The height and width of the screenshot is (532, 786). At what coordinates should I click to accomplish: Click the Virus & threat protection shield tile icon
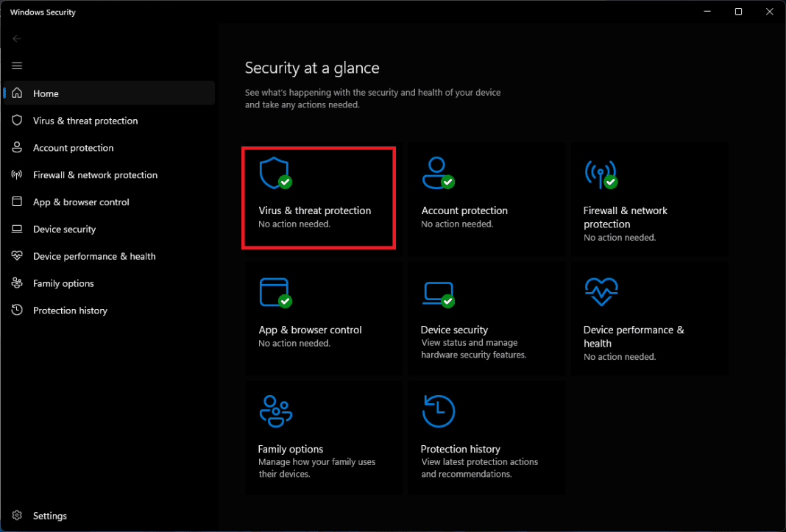tap(275, 174)
